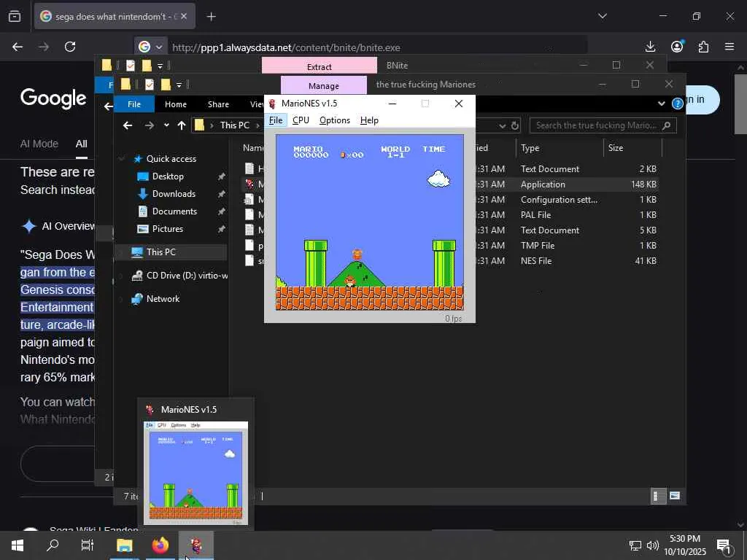Open Desktop in navigation pane
The width and height of the screenshot is (747, 560).
167,176
